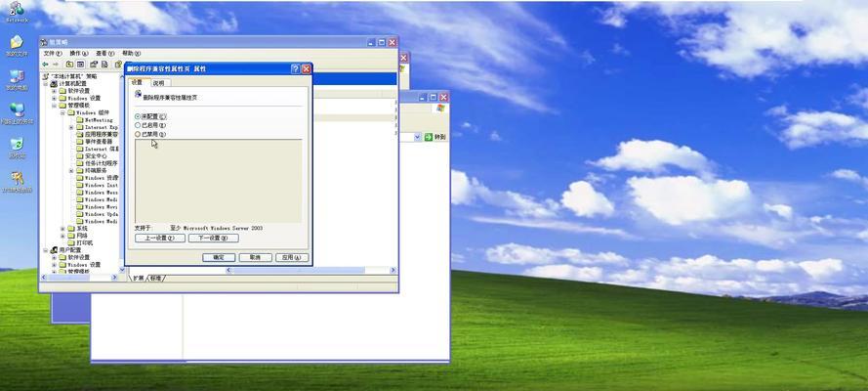Click the 取消 button

pyautogui.click(x=255, y=257)
